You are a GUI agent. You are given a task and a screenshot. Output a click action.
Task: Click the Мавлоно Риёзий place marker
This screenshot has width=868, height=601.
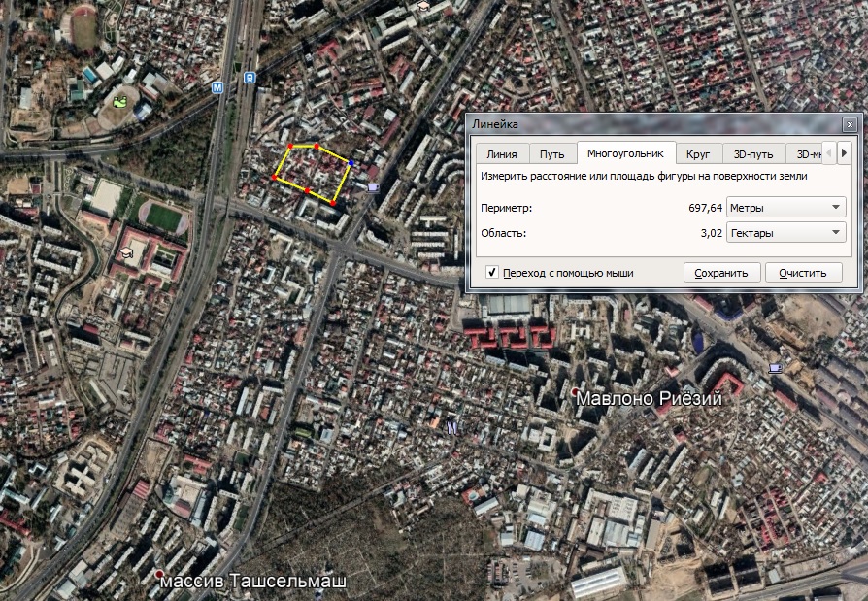tap(574, 391)
